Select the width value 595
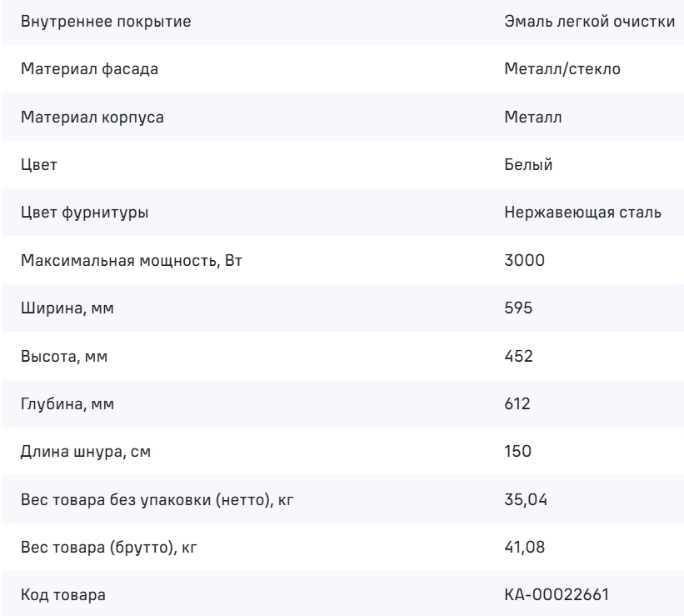The width and height of the screenshot is (684, 616). click(x=517, y=309)
